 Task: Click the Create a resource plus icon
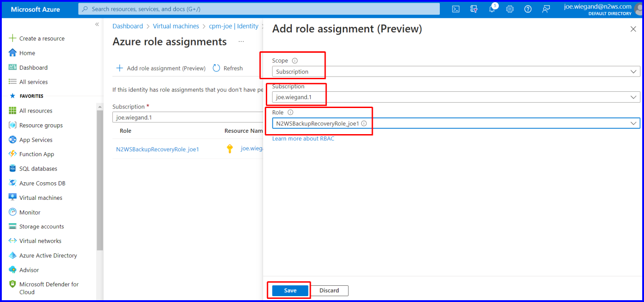click(13, 38)
